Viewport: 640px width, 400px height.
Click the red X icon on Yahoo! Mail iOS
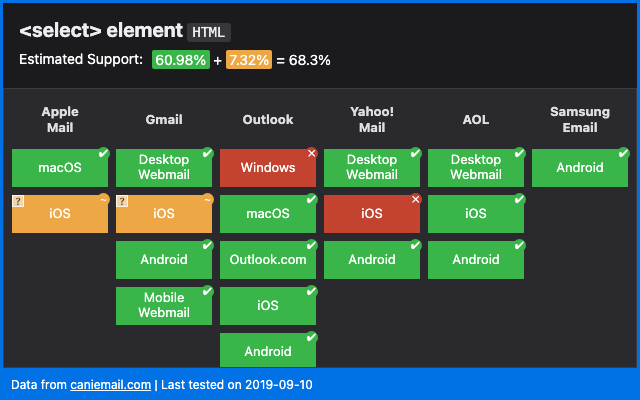(x=416, y=199)
